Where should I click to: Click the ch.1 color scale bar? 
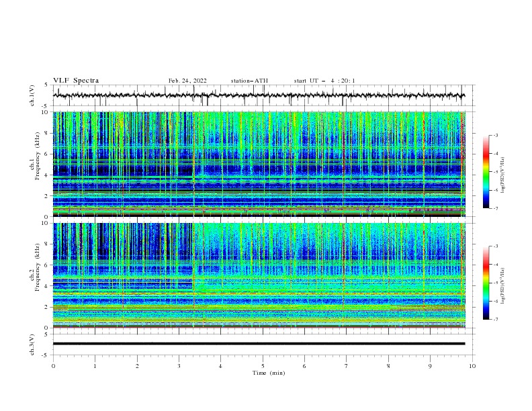click(x=486, y=172)
